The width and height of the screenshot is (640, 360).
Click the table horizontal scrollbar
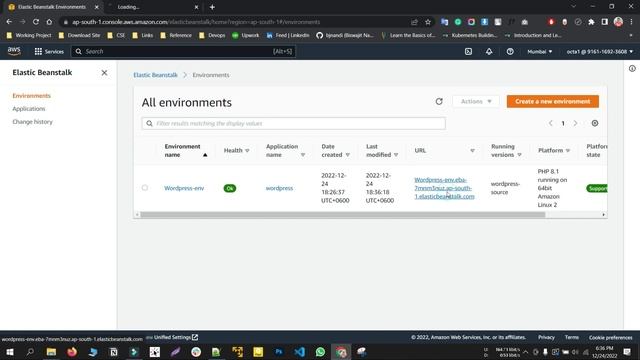pos(342,214)
